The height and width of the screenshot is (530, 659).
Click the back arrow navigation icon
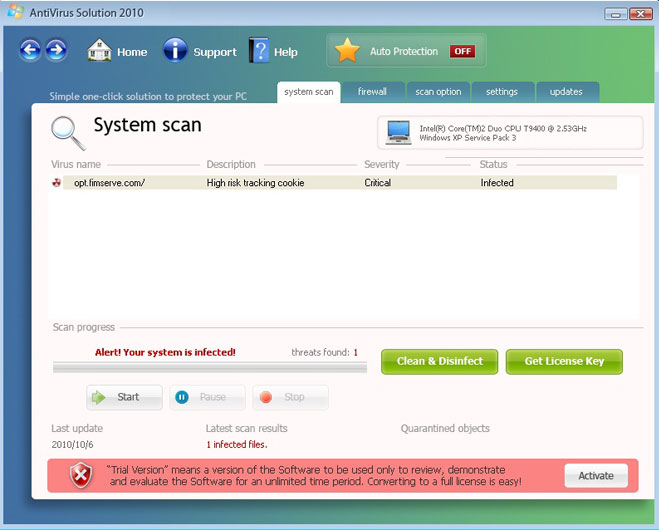pyautogui.click(x=30, y=50)
